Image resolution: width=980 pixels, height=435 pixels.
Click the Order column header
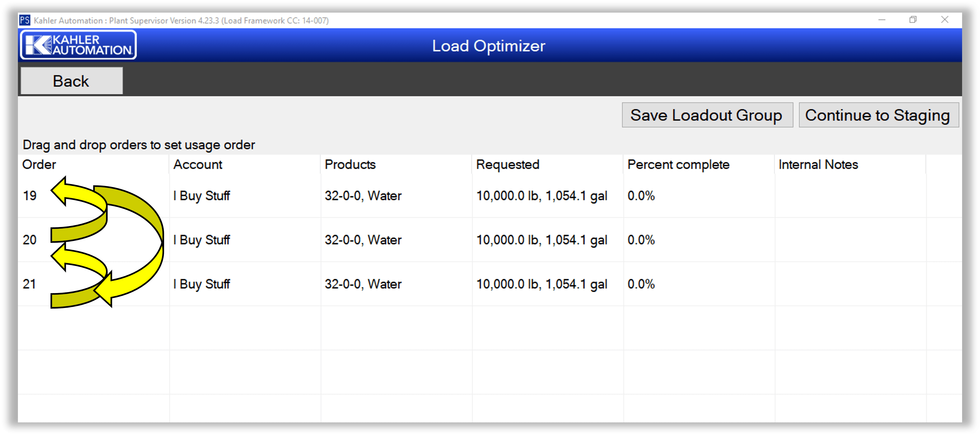tap(39, 164)
